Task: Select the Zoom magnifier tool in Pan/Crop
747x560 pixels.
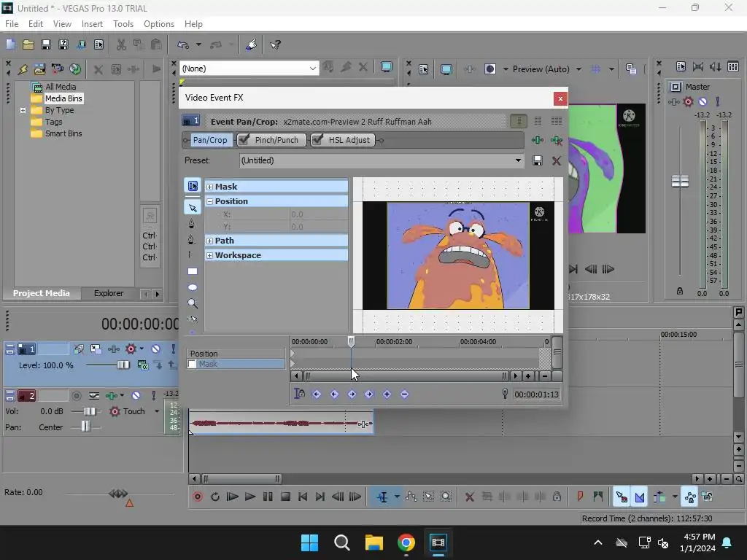Action: [193, 303]
